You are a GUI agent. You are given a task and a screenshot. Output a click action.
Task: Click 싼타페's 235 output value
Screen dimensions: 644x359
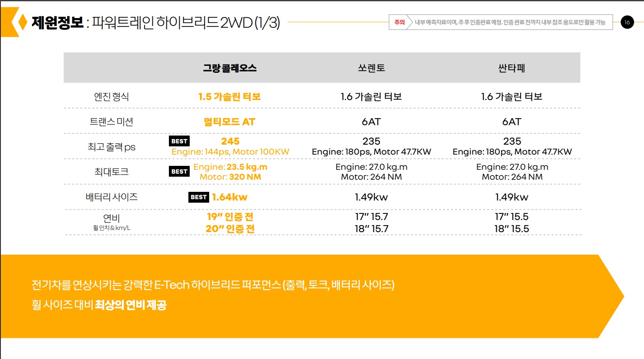[512, 141]
